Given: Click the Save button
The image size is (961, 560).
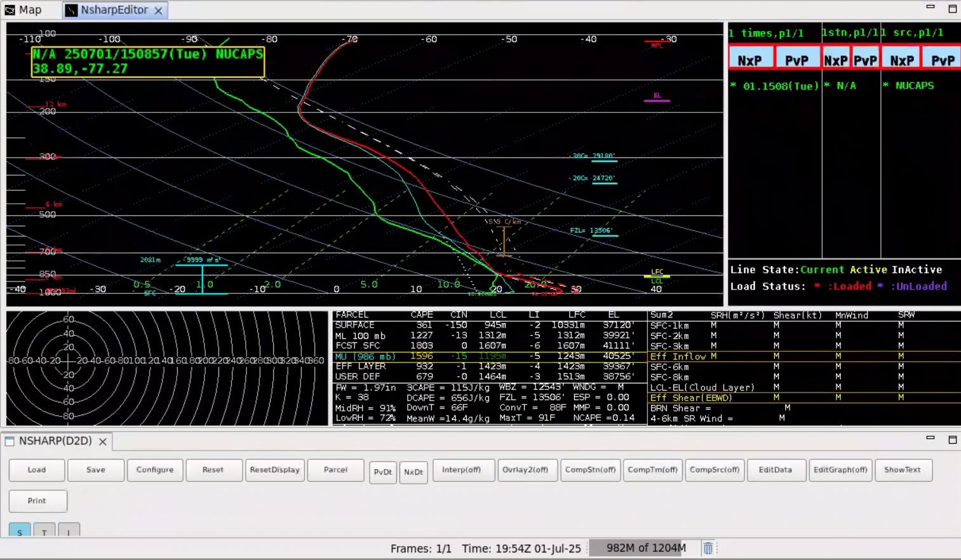Looking at the screenshot, I should coord(96,470).
